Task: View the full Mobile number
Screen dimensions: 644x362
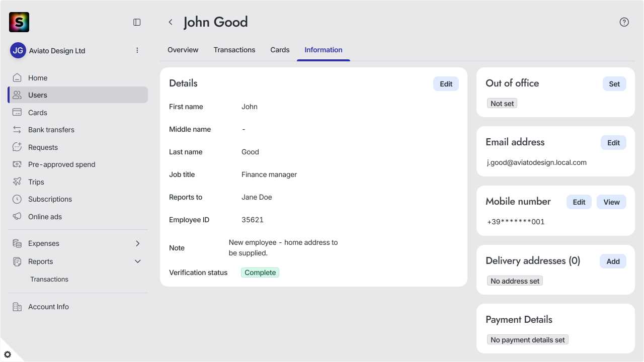Action: (611, 202)
